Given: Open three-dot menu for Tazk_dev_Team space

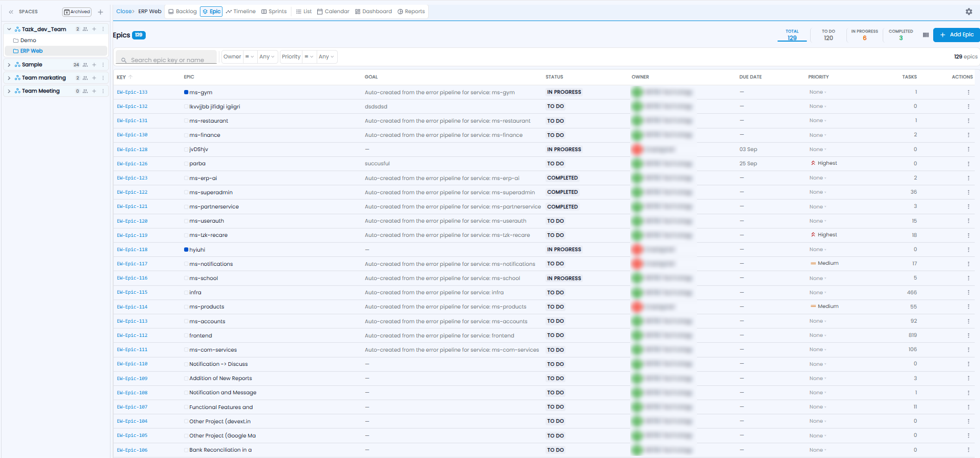Looking at the screenshot, I should (103, 29).
